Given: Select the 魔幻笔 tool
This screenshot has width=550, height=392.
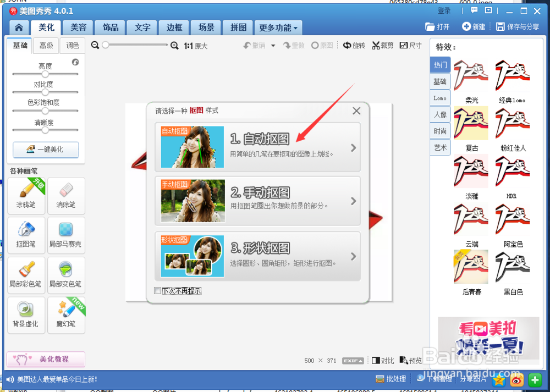Looking at the screenshot, I should pos(66,315).
